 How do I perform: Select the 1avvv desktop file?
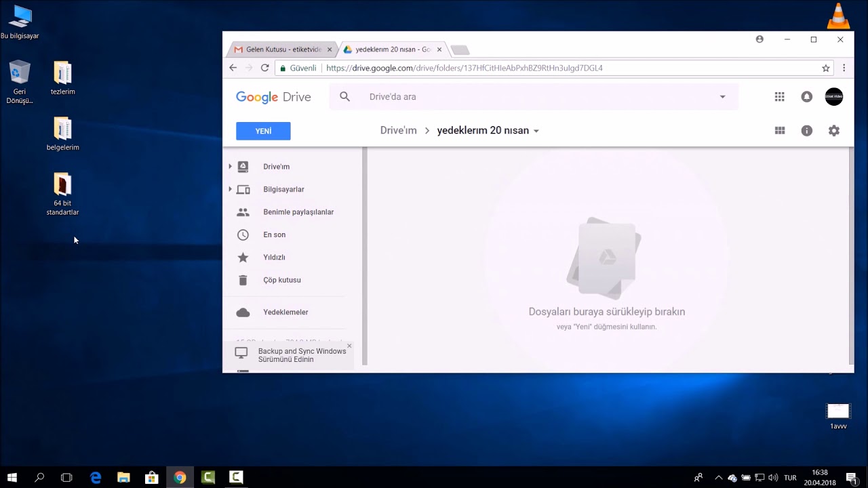coord(838,416)
